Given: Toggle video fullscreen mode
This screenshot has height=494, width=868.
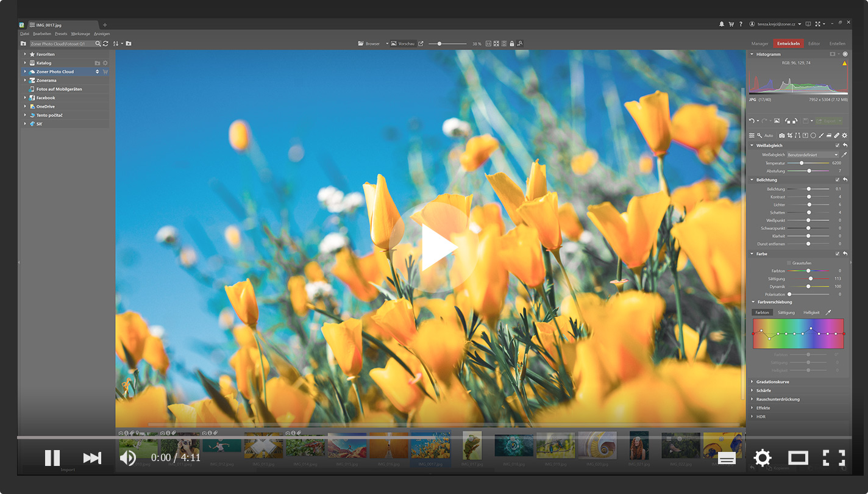Looking at the screenshot, I should pyautogui.click(x=833, y=457).
